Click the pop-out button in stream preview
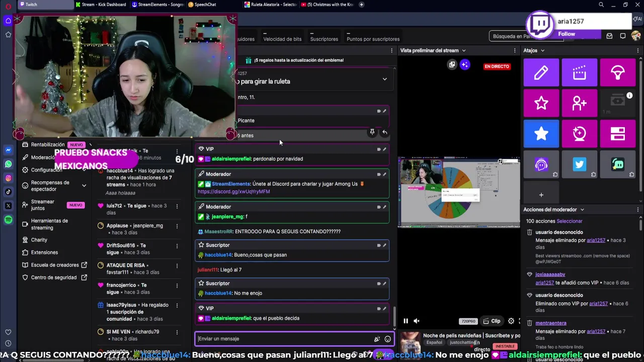644x362 pixels. 452,64
